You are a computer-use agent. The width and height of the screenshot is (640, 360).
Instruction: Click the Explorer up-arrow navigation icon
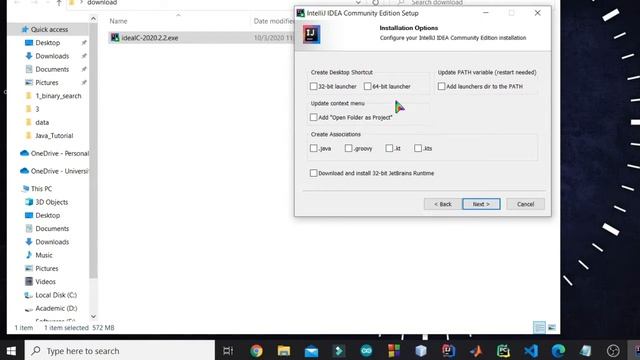(x=59, y=3)
